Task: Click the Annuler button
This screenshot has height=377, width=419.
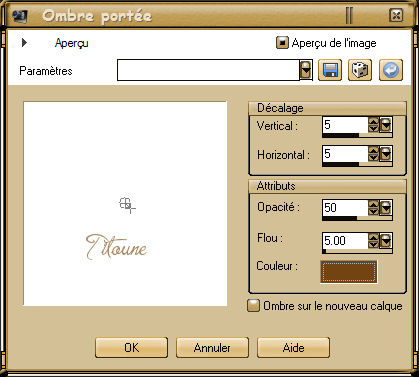Action: pyautogui.click(x=212, y=348)
